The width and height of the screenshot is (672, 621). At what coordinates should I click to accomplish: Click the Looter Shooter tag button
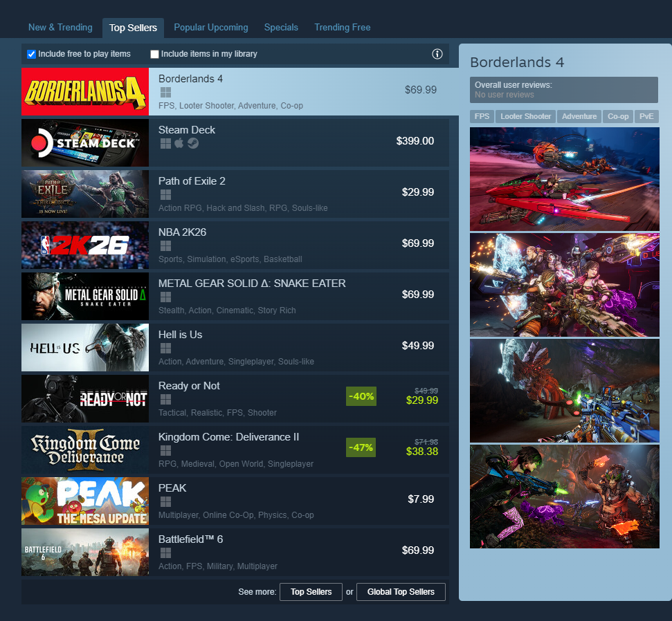coord(526,116)
